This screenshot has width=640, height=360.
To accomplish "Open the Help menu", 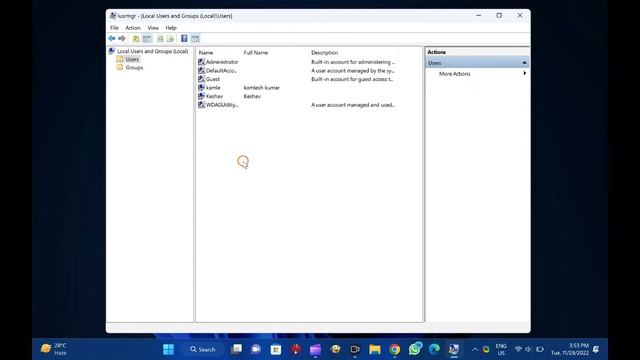I will [171, 28].
